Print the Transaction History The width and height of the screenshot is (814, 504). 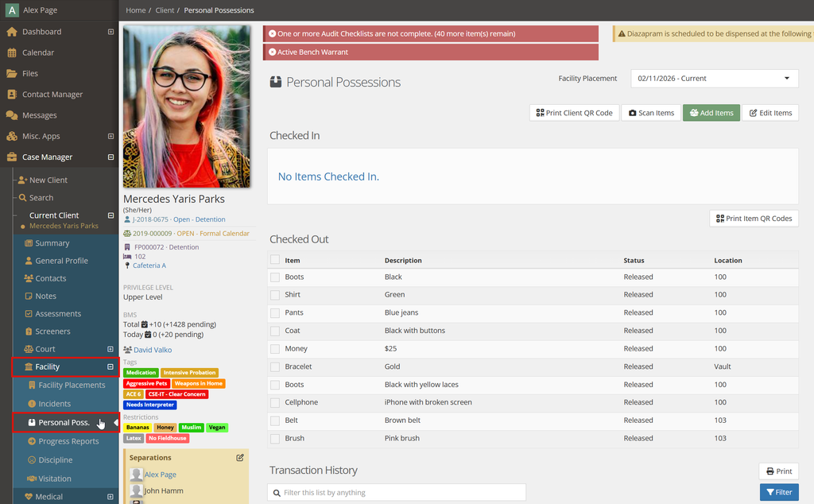tap(779, 471)
